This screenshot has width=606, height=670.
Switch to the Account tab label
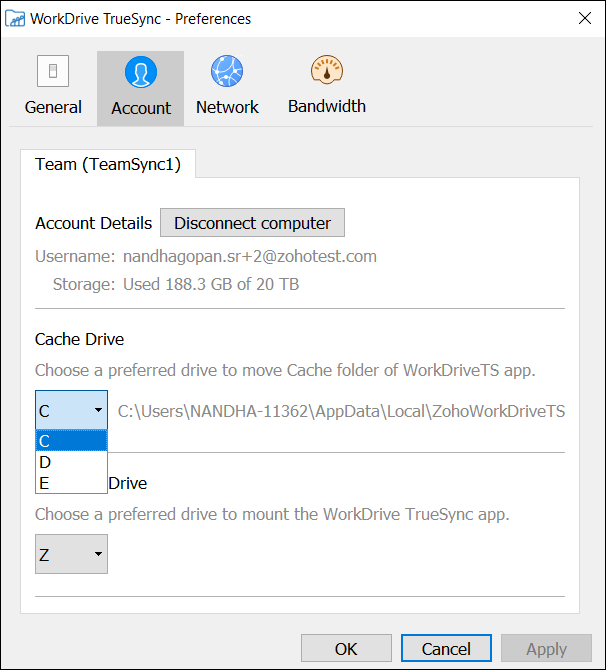pyautogui.click(x=141, y=108)
